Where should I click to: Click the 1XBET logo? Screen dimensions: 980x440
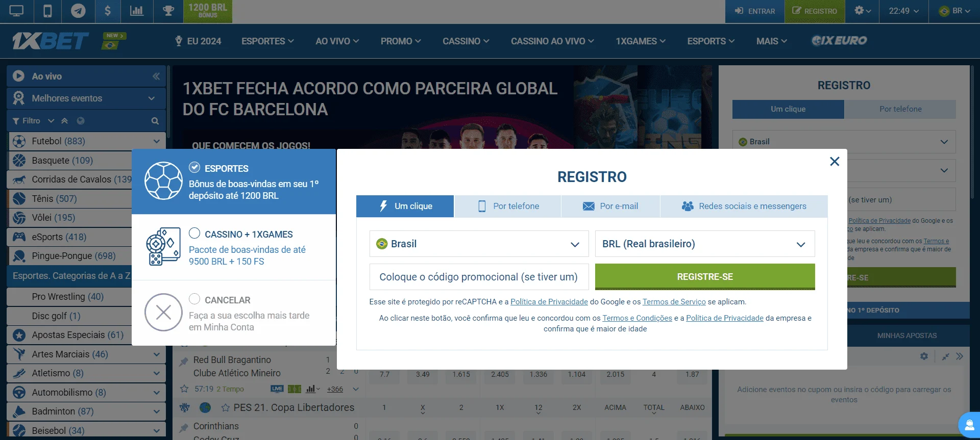tap(50, 41)
